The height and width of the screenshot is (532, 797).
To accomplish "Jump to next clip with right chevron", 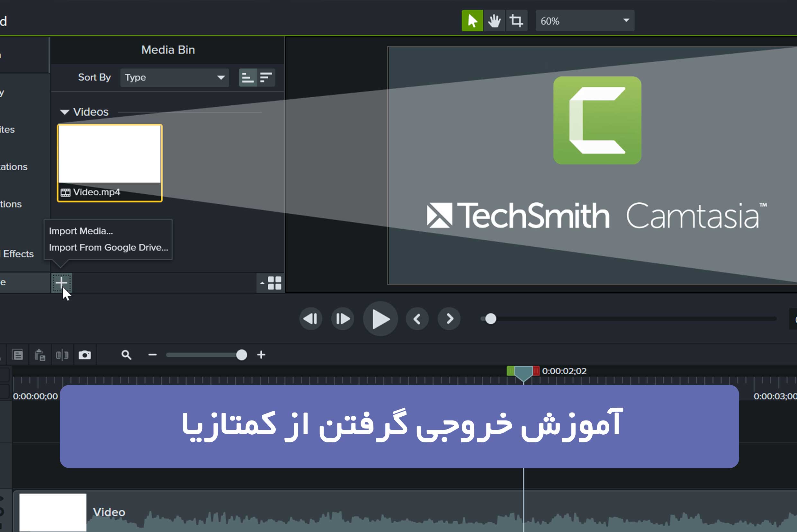I will pyautogui.click(x=449, y=319).
